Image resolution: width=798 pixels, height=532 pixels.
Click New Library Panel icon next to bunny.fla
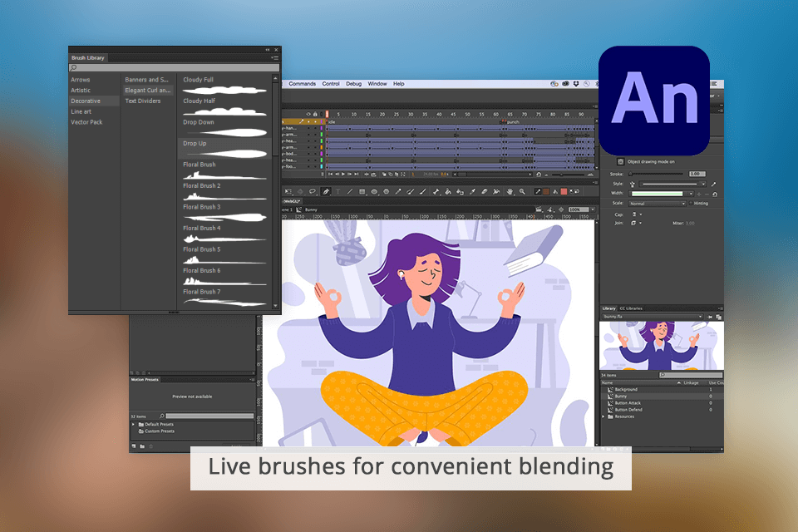[718, 317]
